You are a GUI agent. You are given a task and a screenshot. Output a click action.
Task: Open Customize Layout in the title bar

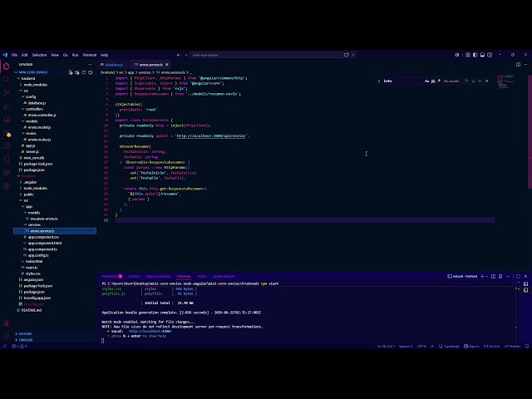point(468,55)
